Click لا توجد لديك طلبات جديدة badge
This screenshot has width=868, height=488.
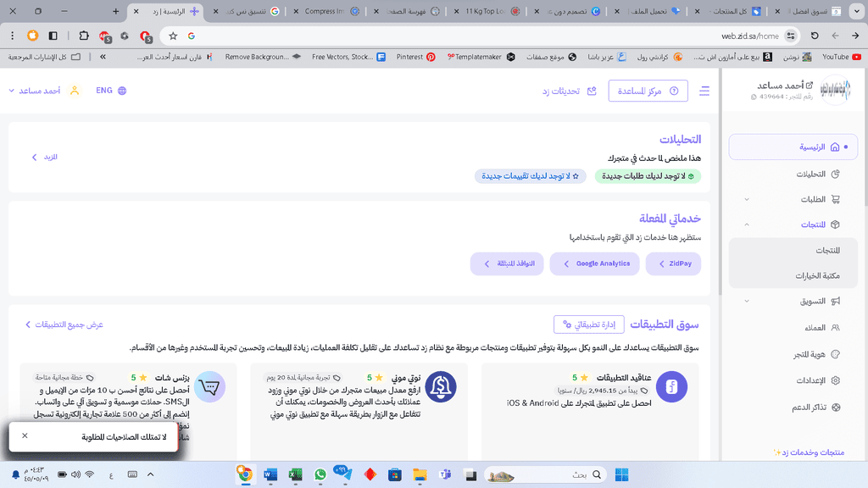coord(648,176)
